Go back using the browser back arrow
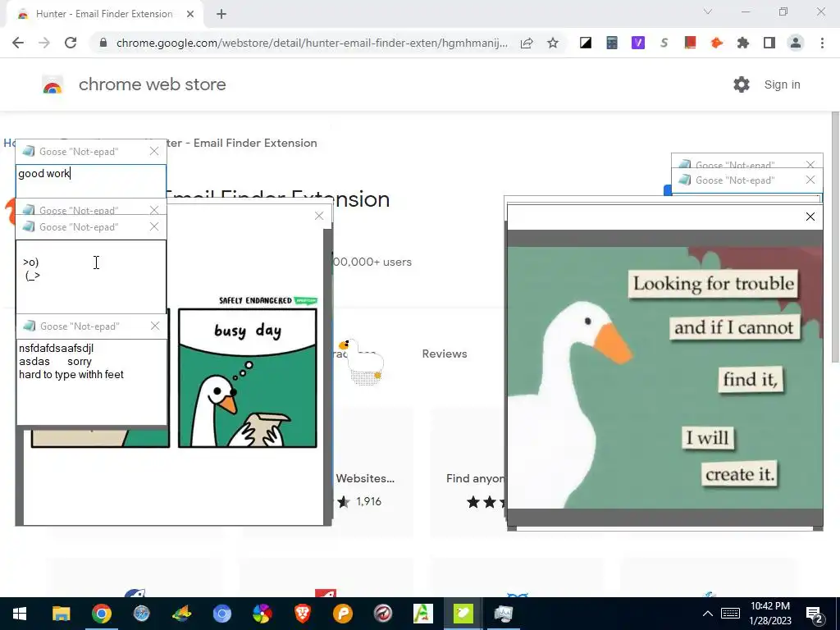840x630 pixels. click(18, 43)
